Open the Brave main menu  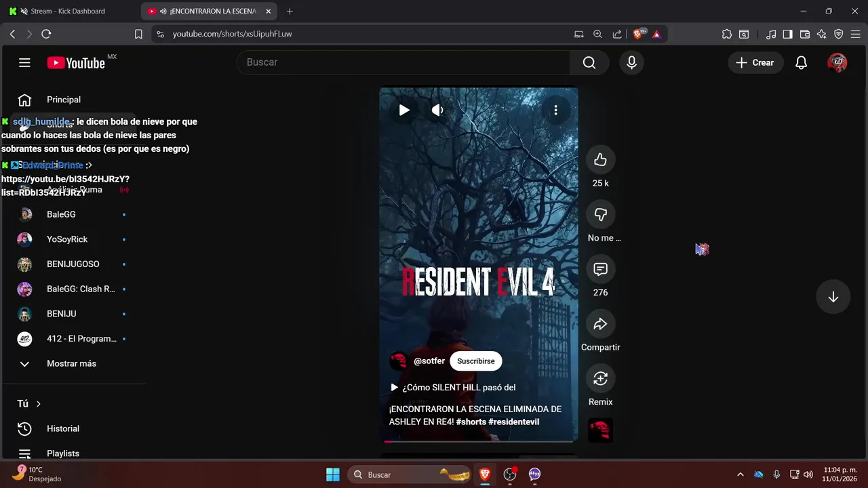click(856, 34)
